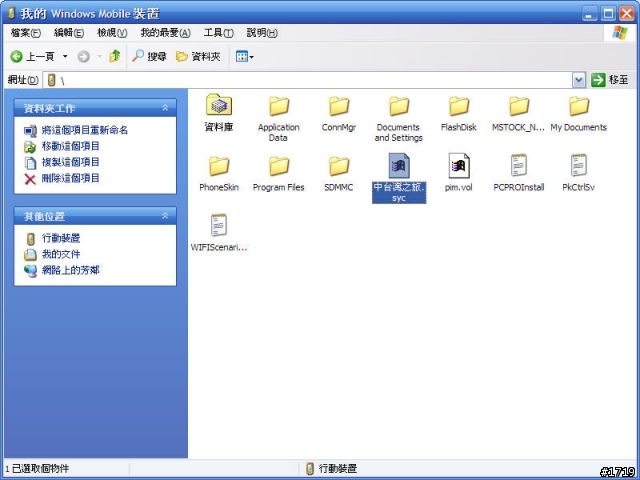Open the back history dropdown arrow
The width and height of the screenshot is (640, 480).
pyautogui.click(x=65, y=56)
